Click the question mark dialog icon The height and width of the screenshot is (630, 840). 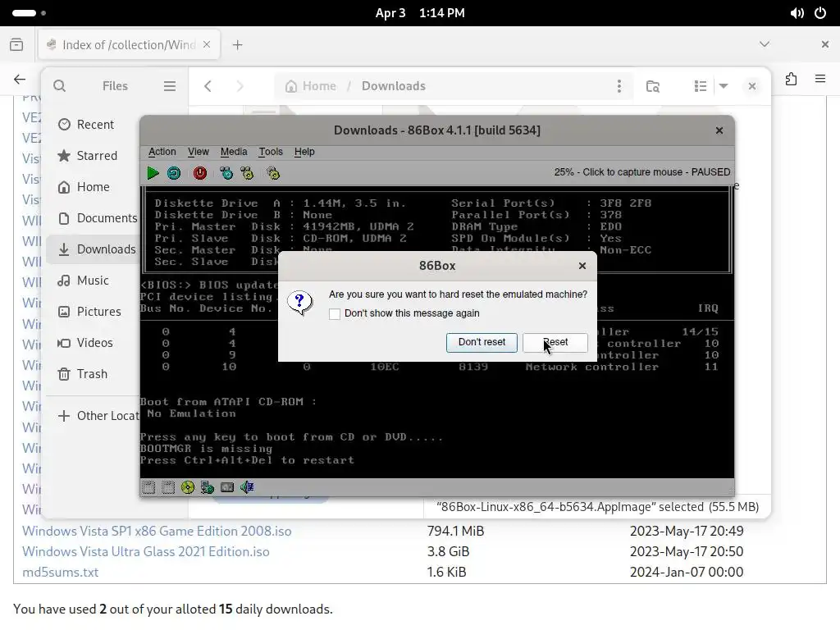[x=300, y=304]
